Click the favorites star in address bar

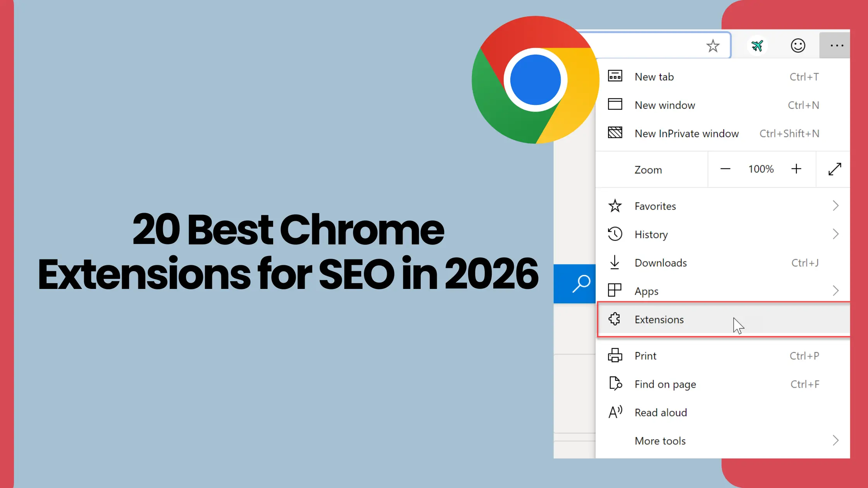713,45
